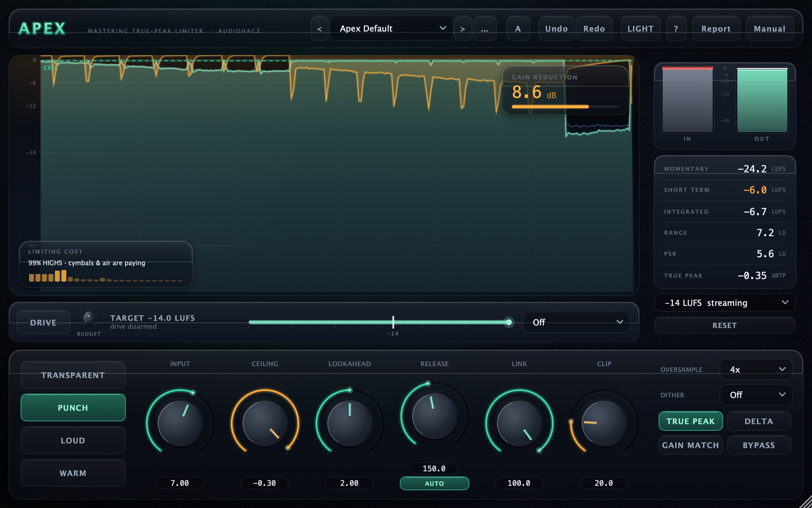Toggle TRUE PEAK limiting
The width and height of the screenshot is (812, 508).
tap(691, 421)
